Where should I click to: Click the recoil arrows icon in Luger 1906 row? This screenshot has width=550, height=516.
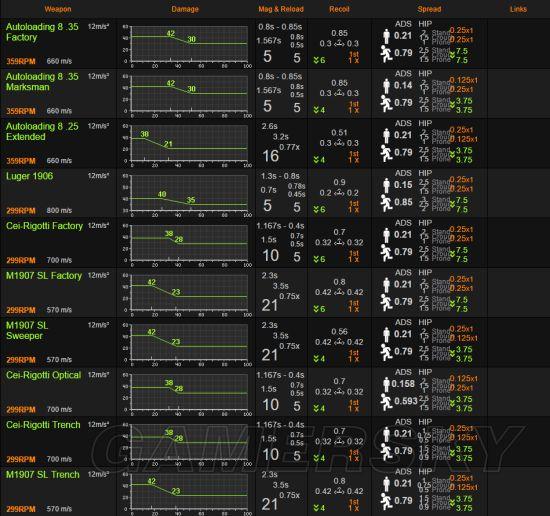click(339, 193)
